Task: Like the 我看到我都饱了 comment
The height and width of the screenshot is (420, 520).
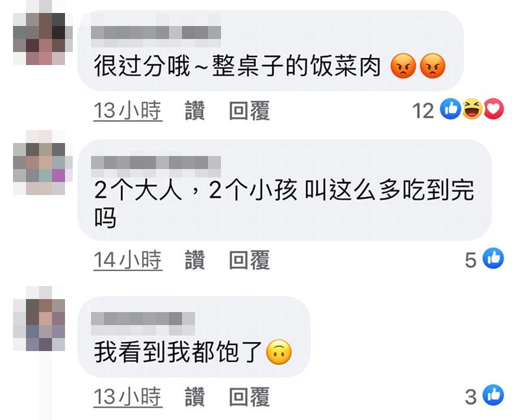Action: pyautogui.click(x=194, y=397)
